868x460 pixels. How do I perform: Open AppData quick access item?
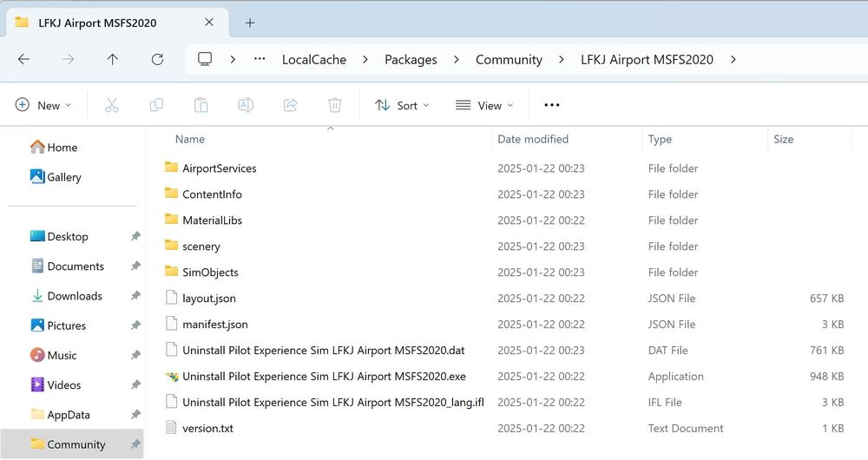61,415
